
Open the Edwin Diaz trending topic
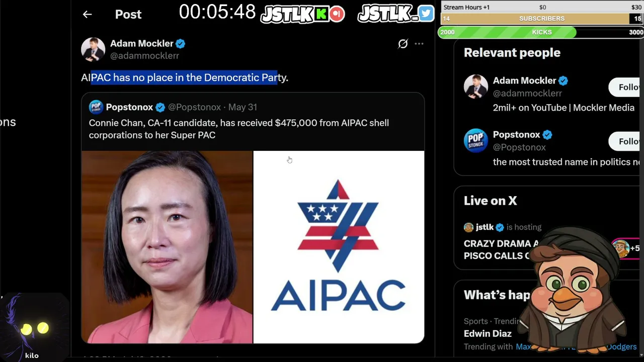[488, 333]
